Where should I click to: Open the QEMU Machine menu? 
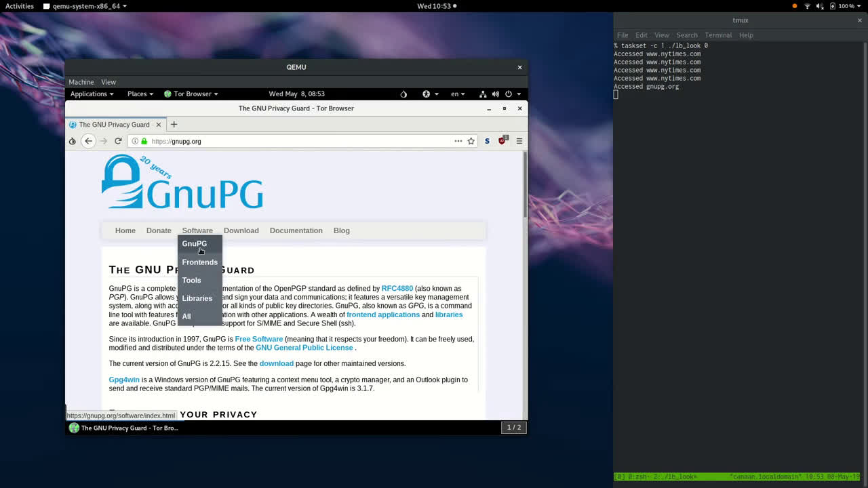coord(81,82)
